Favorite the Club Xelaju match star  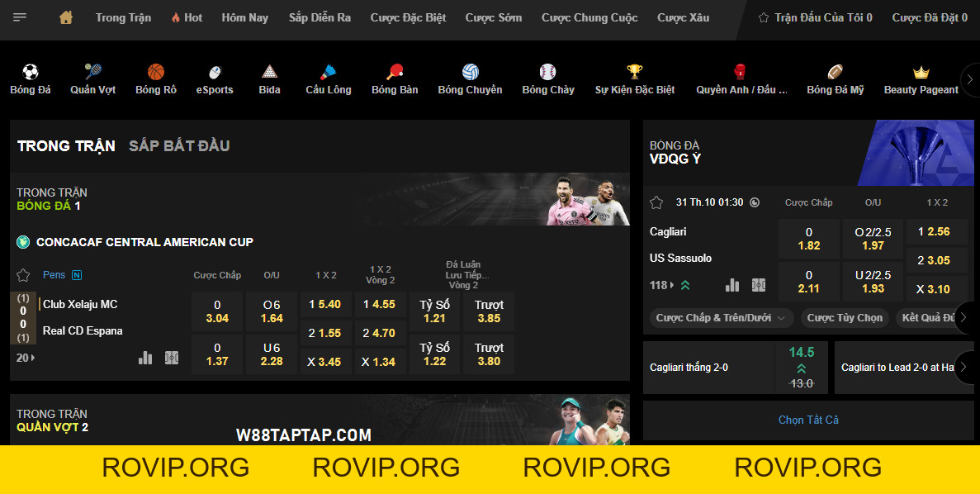pos(23,275)
